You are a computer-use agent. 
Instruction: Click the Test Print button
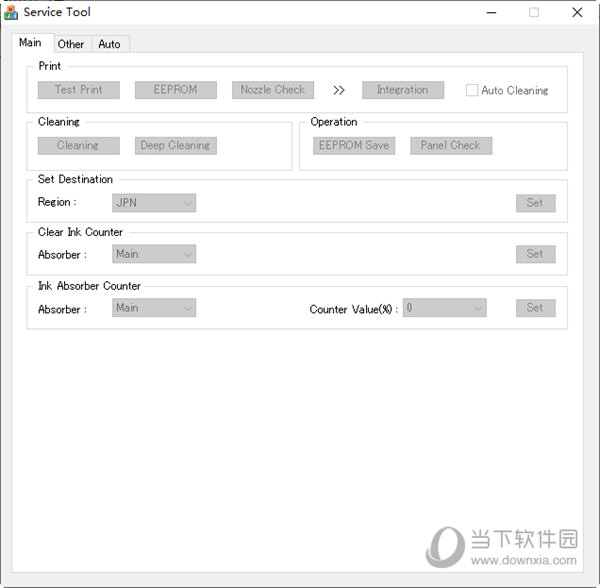tap(79, 90)
